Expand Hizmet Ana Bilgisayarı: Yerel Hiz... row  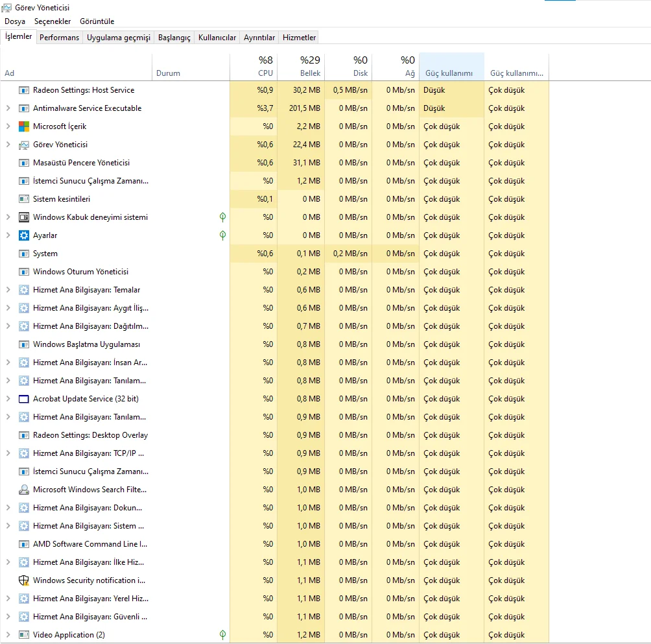8,599
